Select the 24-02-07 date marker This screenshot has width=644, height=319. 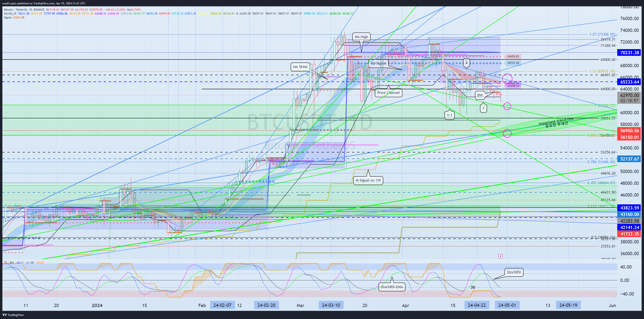pyautogui.click(x=223, y=305)
